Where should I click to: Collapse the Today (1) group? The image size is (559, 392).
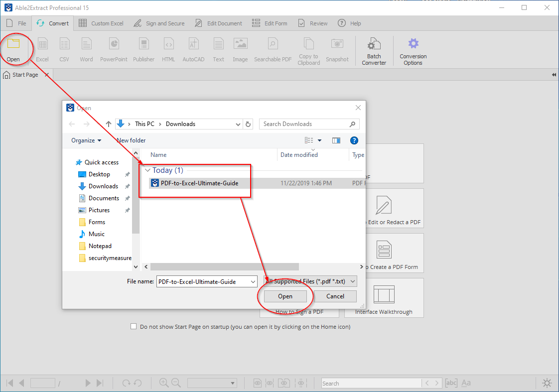coord(147,170)
